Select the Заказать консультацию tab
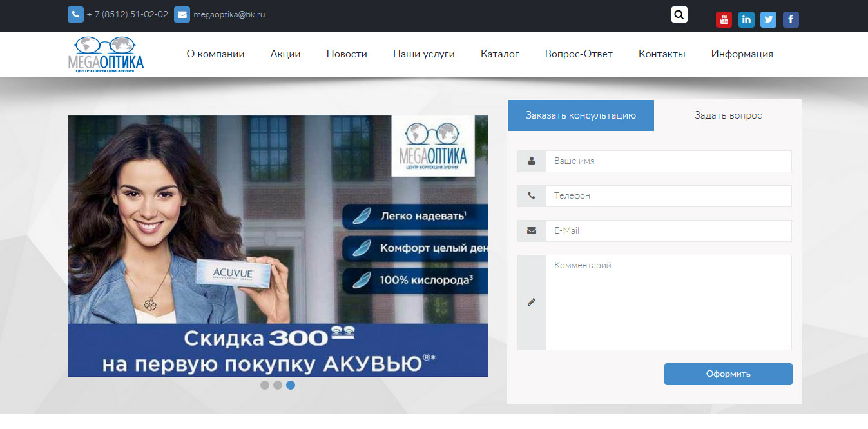This screenshot has height=429, width=868. click(581, 115)
